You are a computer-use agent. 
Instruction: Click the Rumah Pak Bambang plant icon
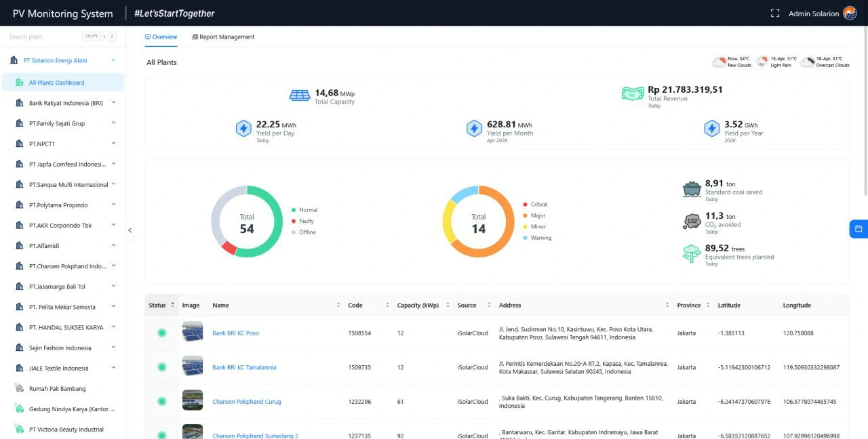(x=19, y=389)
